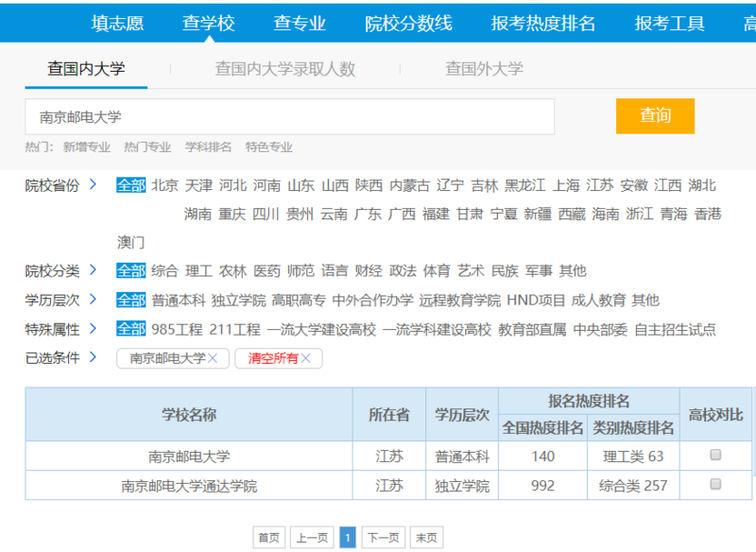Filter education level by 独立学院
Screen dimensions: 756x552
tap(239, 301)
